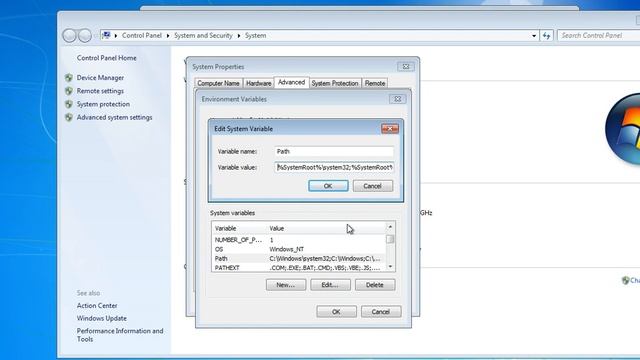The height and width of the screenshot is (360, 640).
Task: Click the Windows_NT value cell
Action: click(287, 249)
